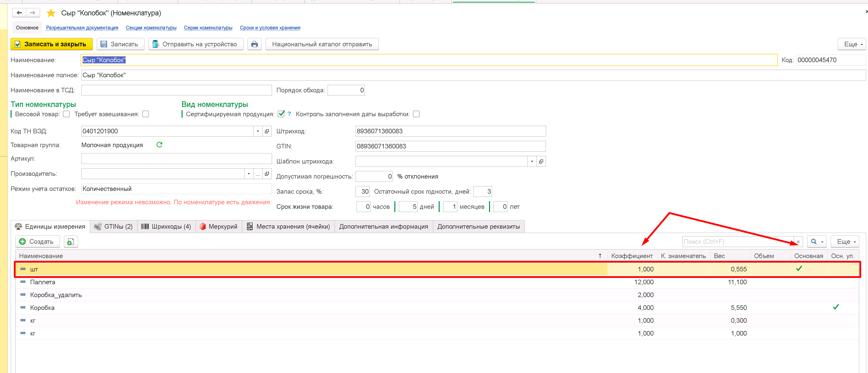Open Секции номенклатуры link

[x=151, y=28]
